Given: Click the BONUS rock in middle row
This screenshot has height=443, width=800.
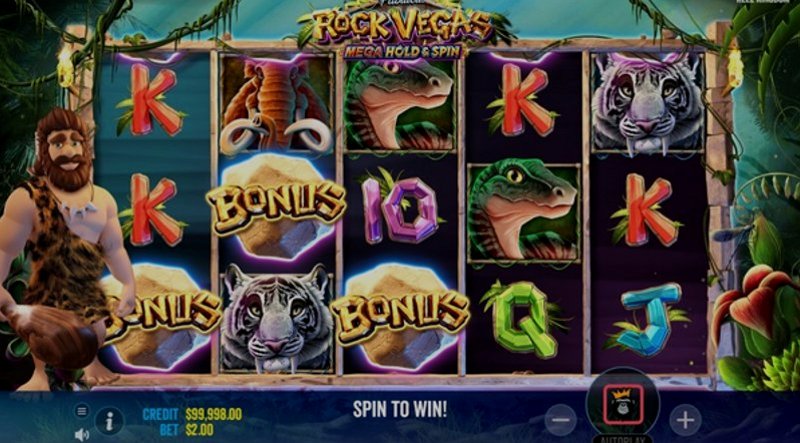Looking at the screenshot, I should click(x=276, y=205).
